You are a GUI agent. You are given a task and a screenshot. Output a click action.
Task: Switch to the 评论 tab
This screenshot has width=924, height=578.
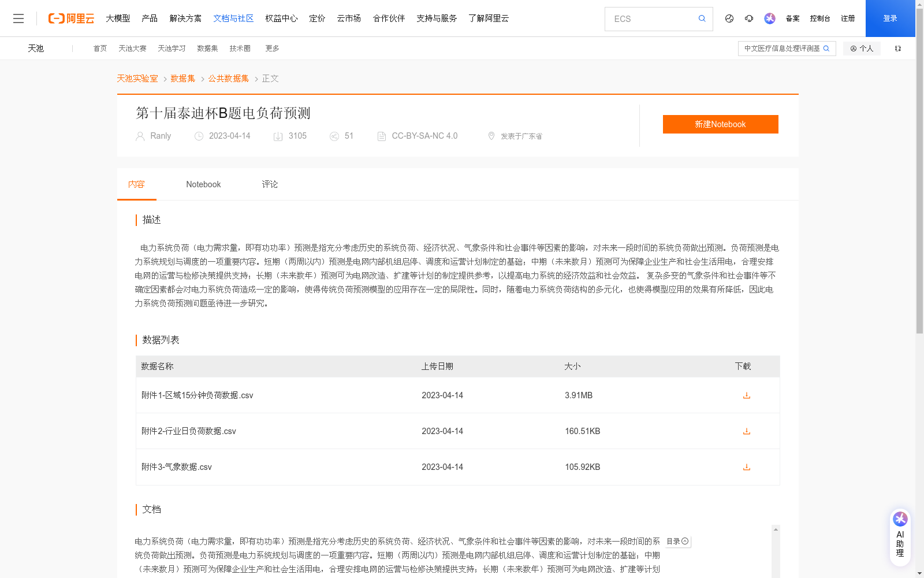pos(270,184)
